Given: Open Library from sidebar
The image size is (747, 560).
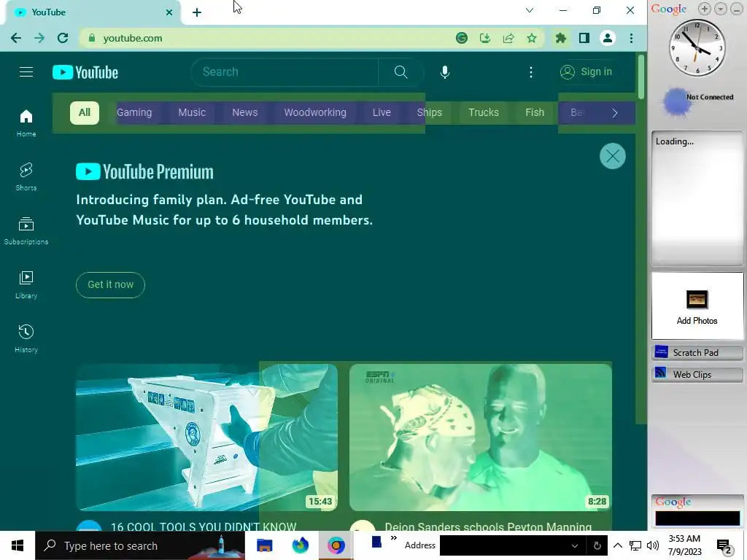Looking at the screenshot, I should click(26, 285).
